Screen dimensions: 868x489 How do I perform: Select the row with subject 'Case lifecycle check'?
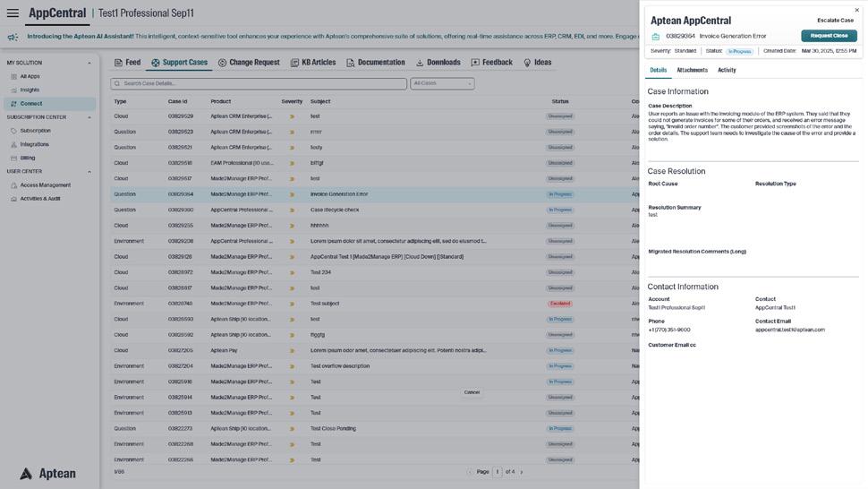click(x=375, y=210)
